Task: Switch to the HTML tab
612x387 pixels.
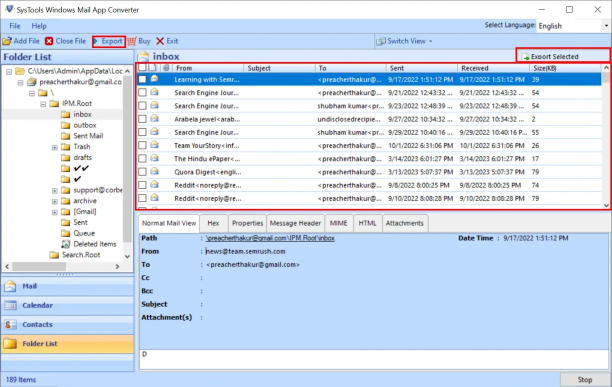Action: pos(367,223)
